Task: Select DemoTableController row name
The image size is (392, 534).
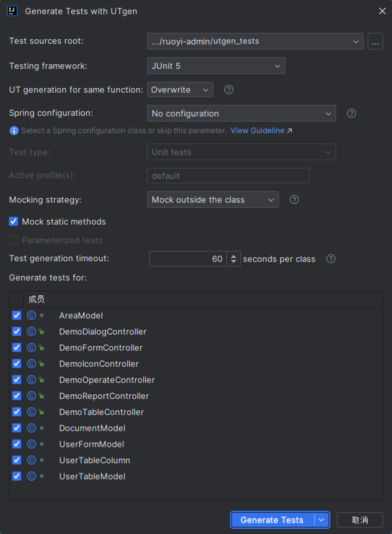Action: (x=101, y=412)
